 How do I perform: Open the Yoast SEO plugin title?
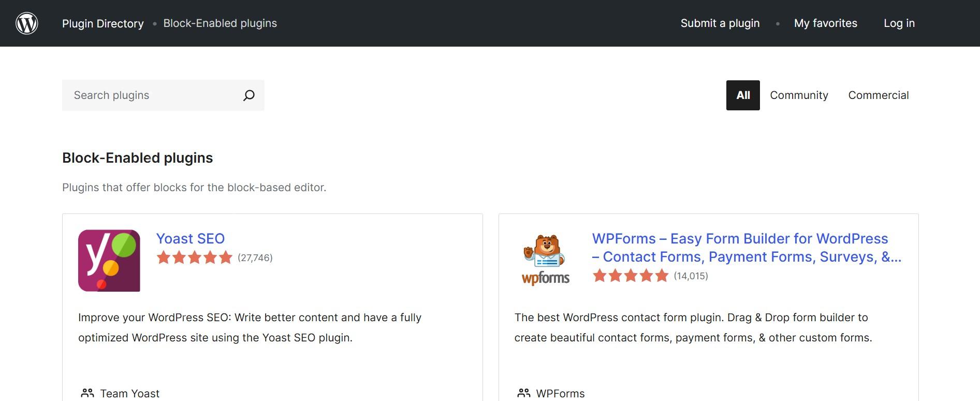191,239
